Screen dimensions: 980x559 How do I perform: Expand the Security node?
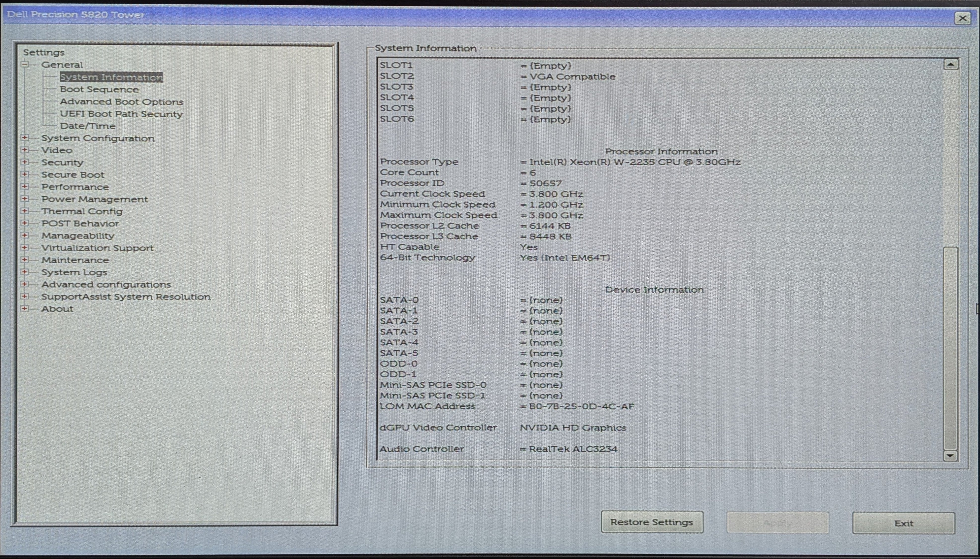[x=25, y=163]
